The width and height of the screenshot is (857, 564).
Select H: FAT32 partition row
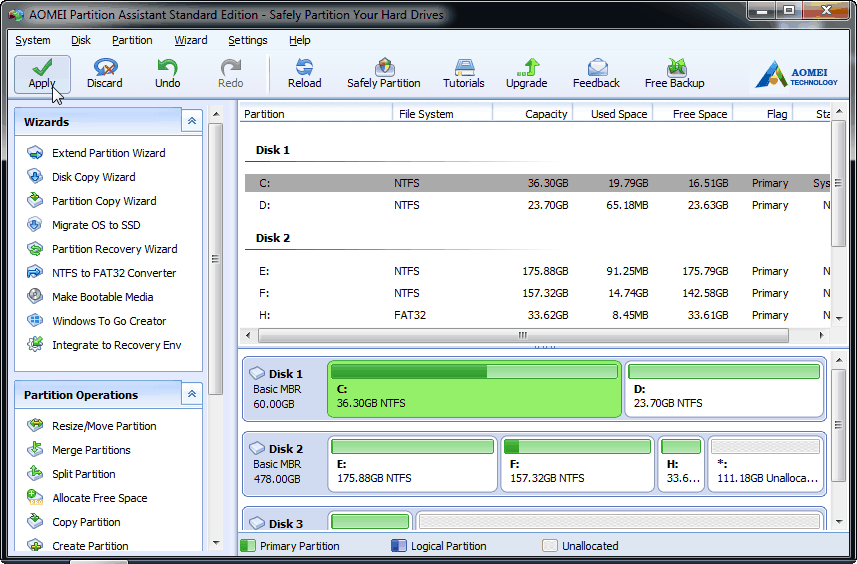pyautogui.click(x=537, y=315)
